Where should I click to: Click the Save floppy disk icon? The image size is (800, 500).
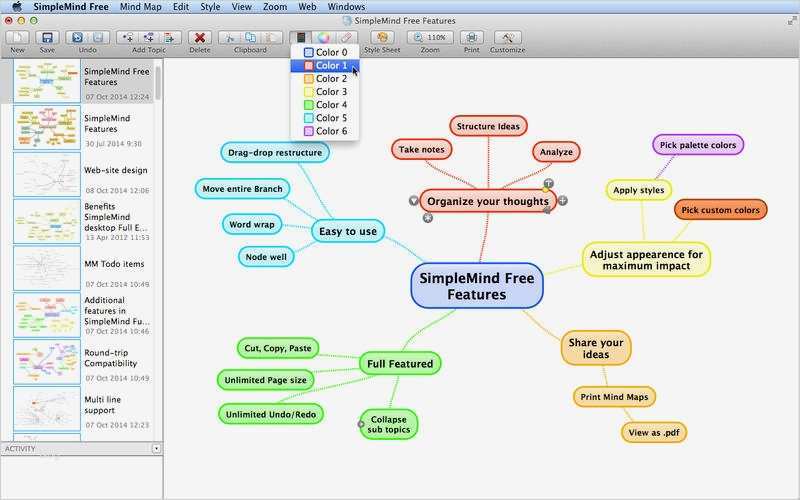pos(47,38)
